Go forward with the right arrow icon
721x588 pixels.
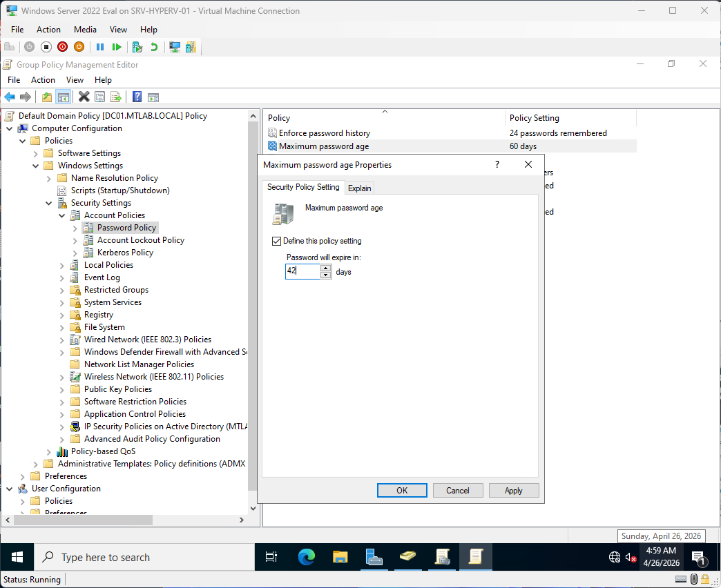click(26, 97)
